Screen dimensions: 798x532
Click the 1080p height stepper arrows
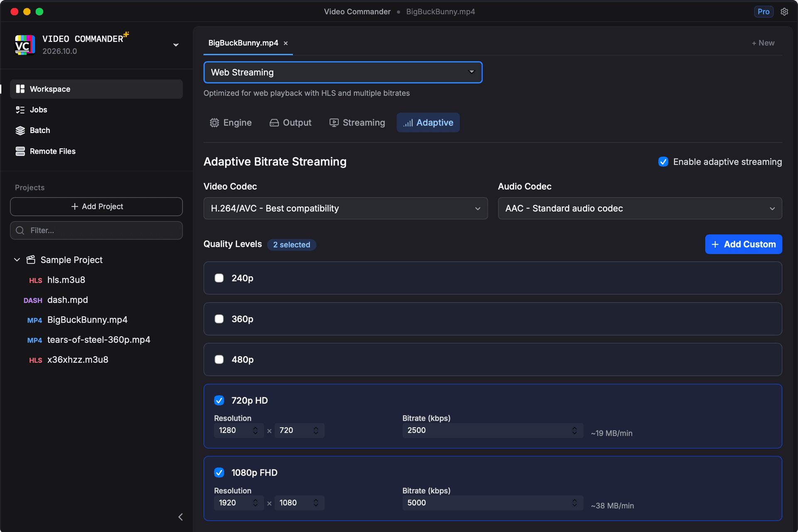pos(316,503)
